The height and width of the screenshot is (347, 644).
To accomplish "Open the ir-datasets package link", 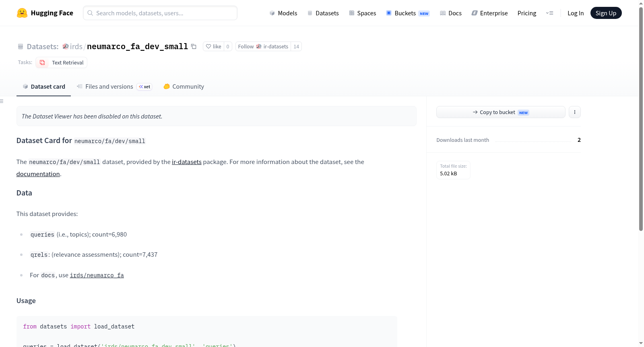I will (187, 162).
